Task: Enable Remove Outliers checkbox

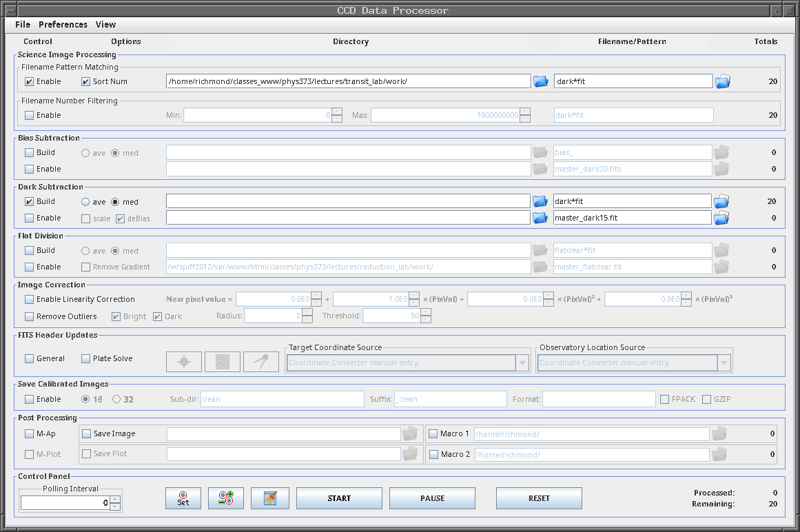Action: (x=30, y=316)
